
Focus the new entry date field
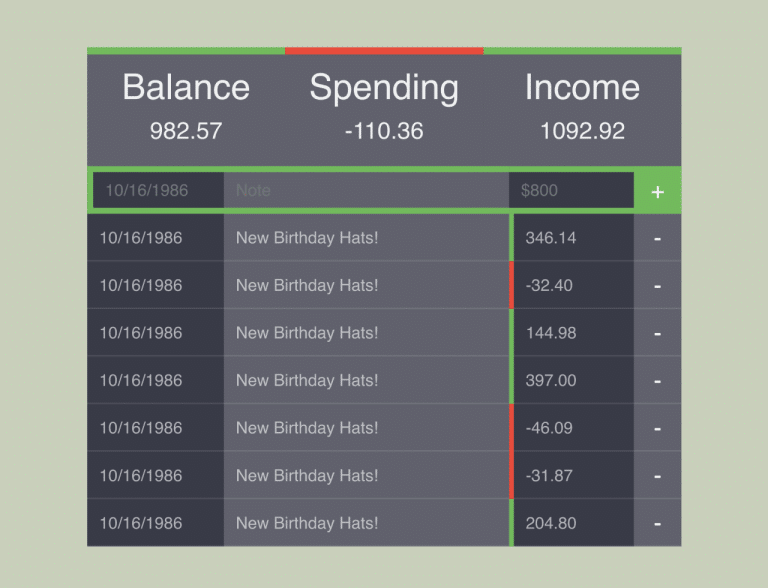158,190
